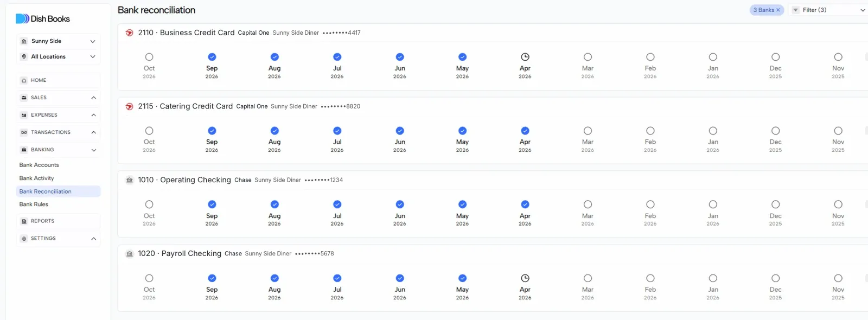Click the Capital One label for Catering Credit Card
Viewport: 868px width, 320px height.
pos(252,107)
